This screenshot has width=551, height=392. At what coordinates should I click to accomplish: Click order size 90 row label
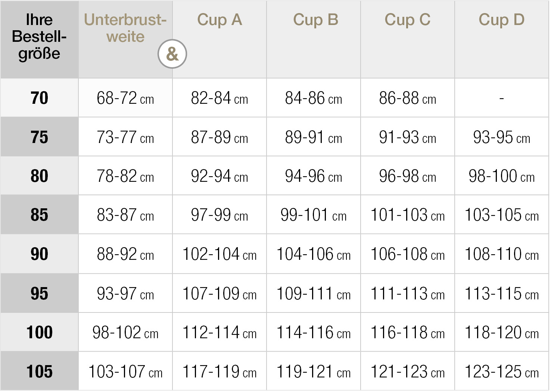39,254
